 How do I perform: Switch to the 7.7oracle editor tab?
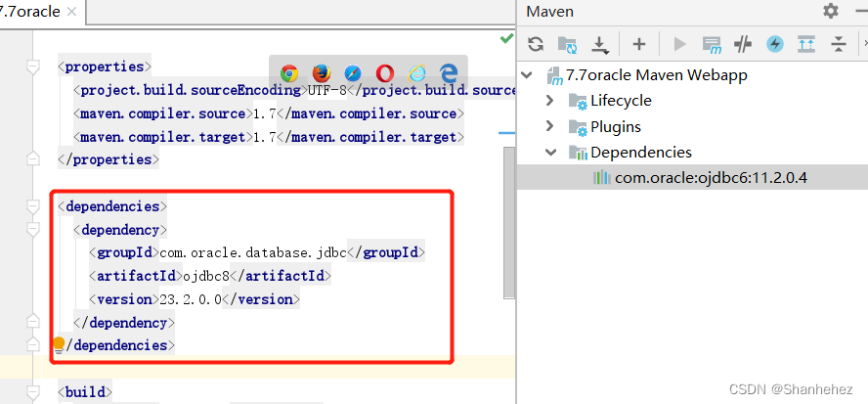30,12
